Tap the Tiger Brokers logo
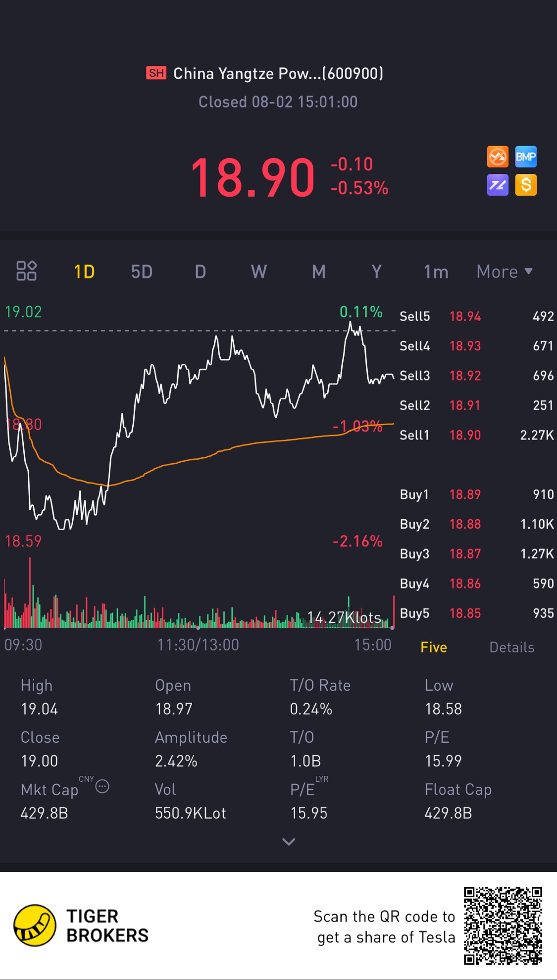The height and width of the screenshot is (980, 557). tap(35, 926)
